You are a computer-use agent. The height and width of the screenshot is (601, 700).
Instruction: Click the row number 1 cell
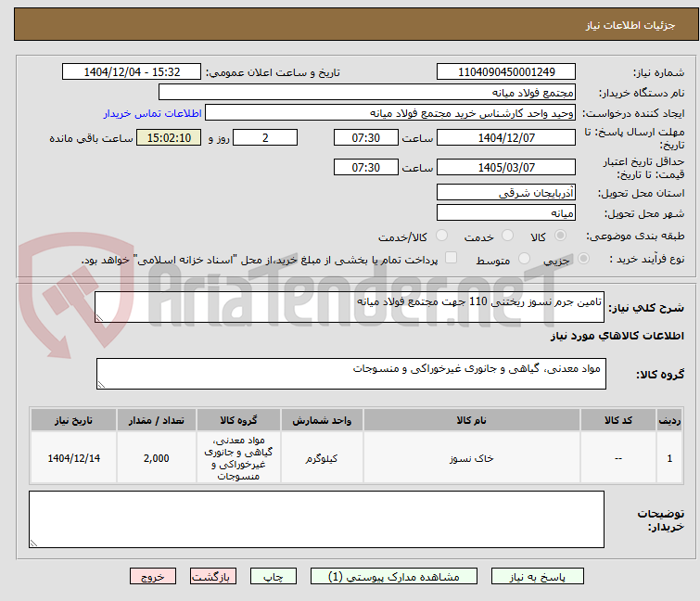point(669,458)
